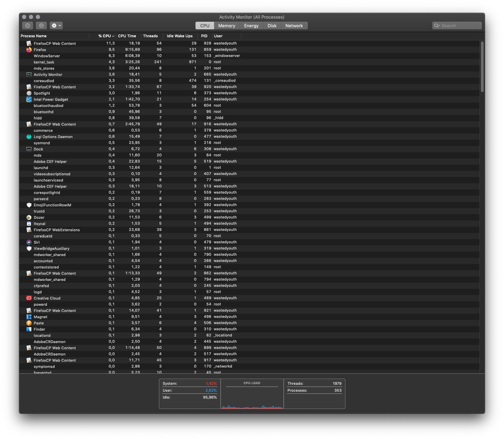The width and height of the screenshot is (504, 439).
Task: Sort by Idle Wake Ups column
Action: coord(180,36)
